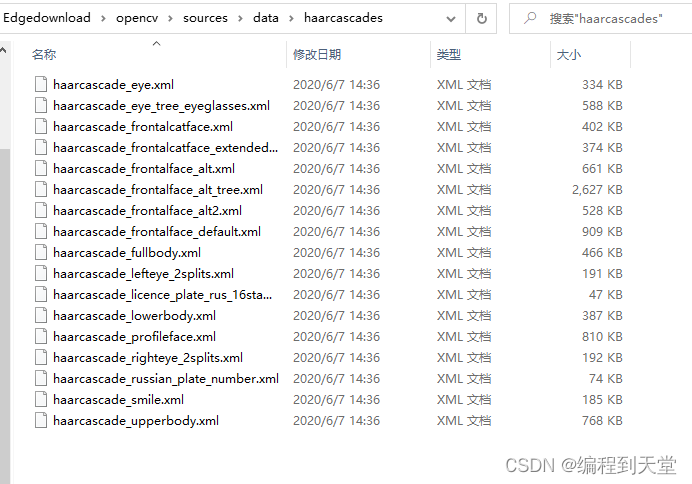The width and height of the screenshot is (692, 484).
Task: Select file name haarcascade_upperbody.xml
Action: point(136,421)
